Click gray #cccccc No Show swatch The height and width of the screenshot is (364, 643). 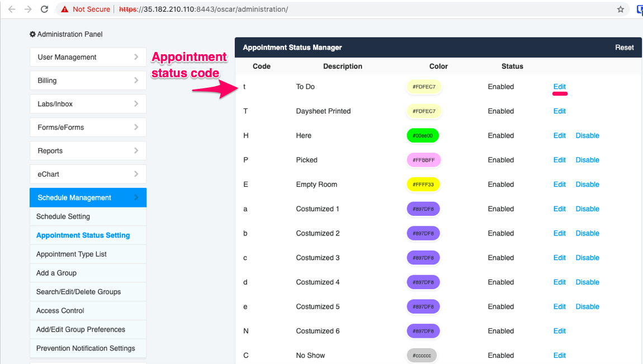click(x=422, y=356)
